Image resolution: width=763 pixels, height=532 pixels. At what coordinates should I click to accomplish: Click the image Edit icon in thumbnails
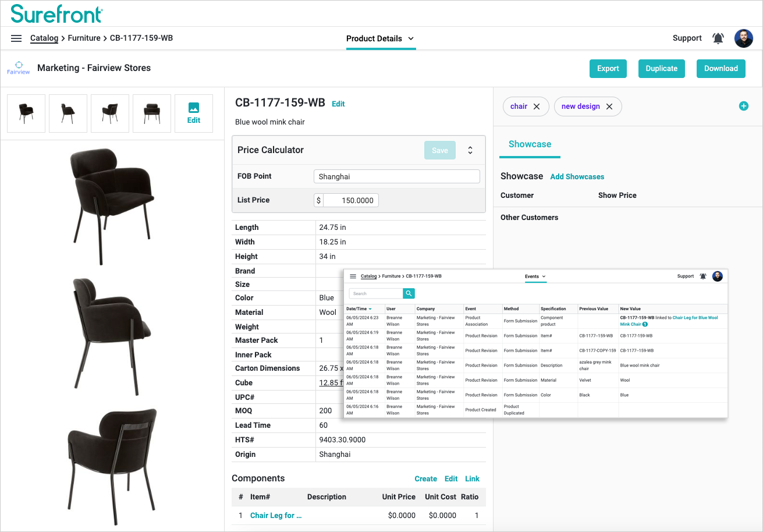pos(194,114)
